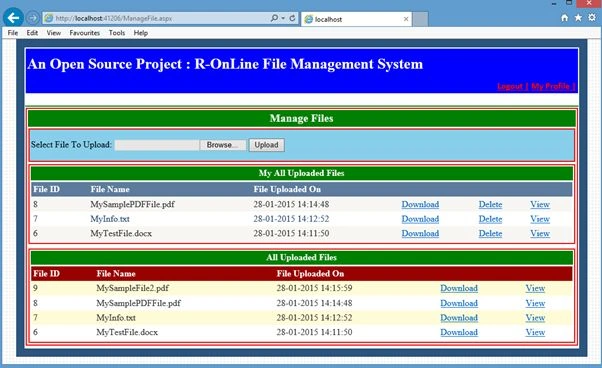Download MyInfo.txt in All Uploaded Files

tap(459, 318)
